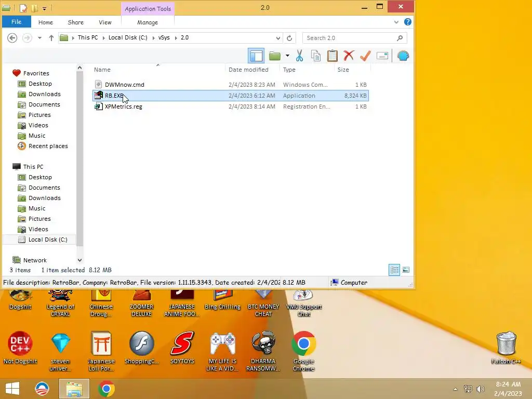Click the new folder toolbar icon

[274, 56]
